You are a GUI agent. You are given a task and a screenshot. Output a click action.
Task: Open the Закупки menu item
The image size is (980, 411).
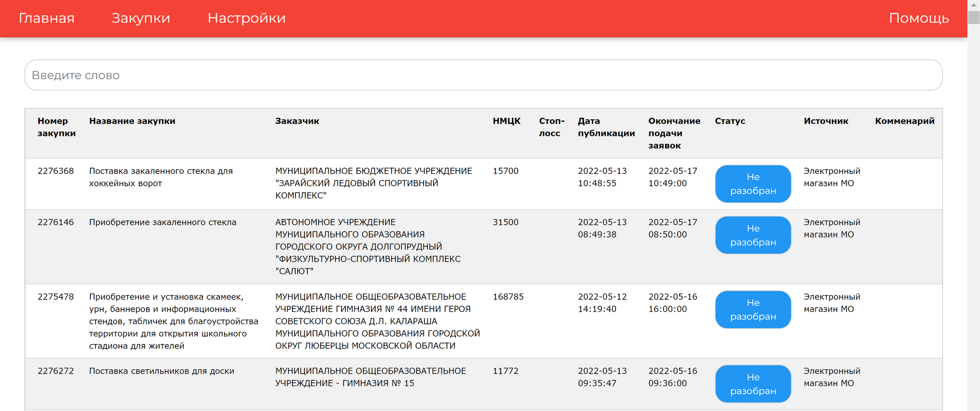pos(141,18)
